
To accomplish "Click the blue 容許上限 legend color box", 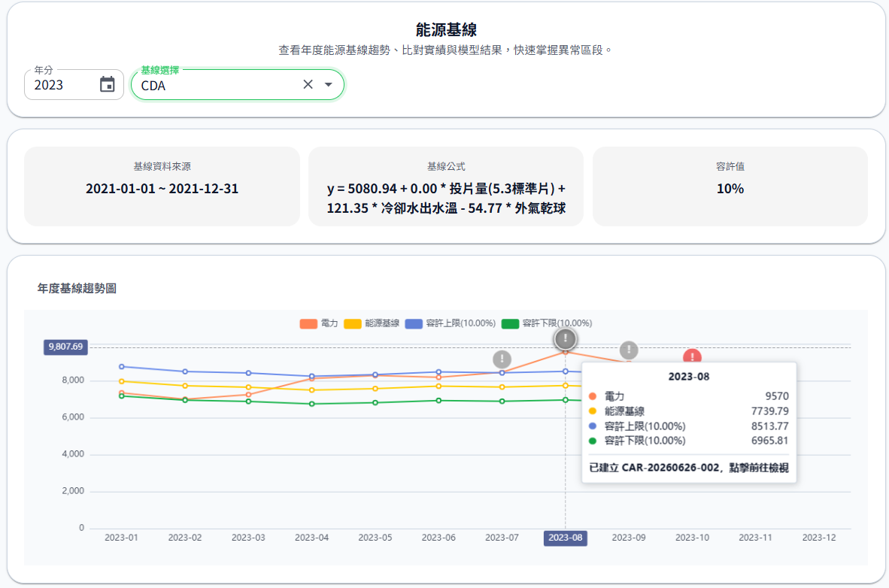I will (414, 324).
